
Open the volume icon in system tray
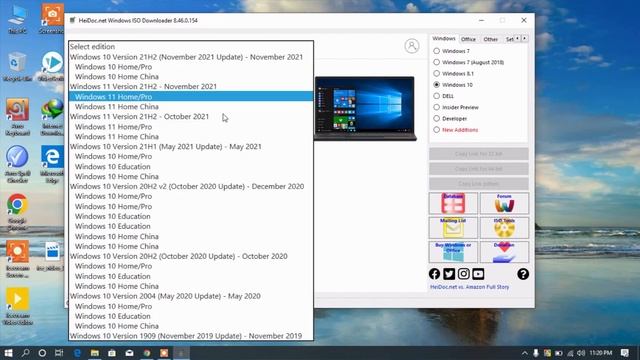click(581, 353)
